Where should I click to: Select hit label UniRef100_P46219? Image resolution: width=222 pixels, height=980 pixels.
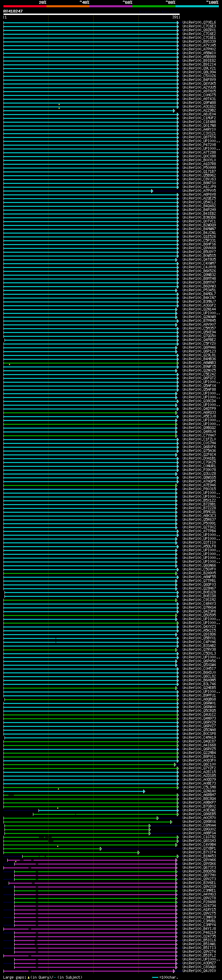[x=199, y=933]
